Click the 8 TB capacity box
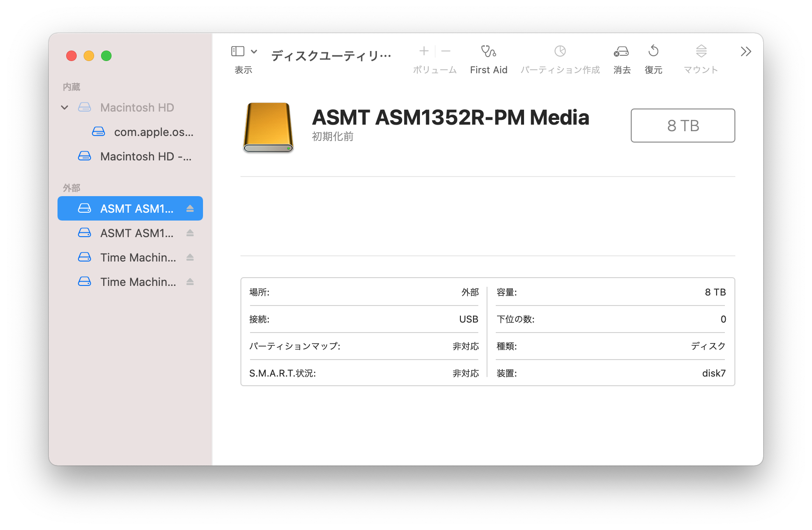The image size is (812, 530). click(683, 126)
